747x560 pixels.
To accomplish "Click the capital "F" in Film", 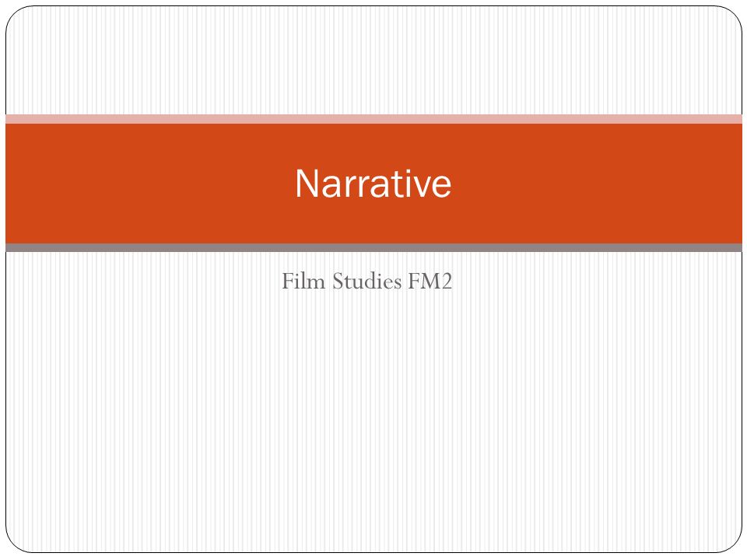I will (x=288, y=281).
